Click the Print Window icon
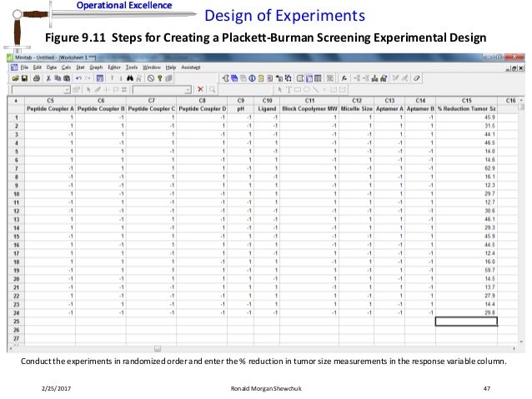The width and height of the screenshot is (532, 399). tap(36, 77)
